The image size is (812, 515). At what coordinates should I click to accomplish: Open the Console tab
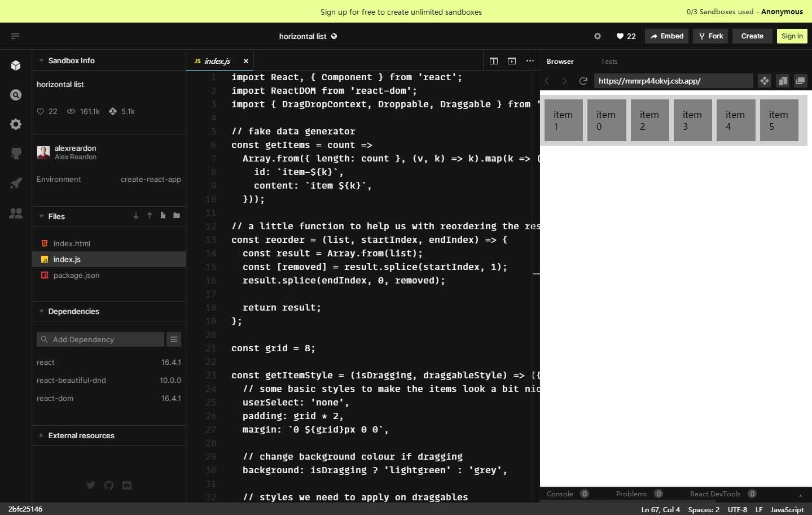[567, 494]
